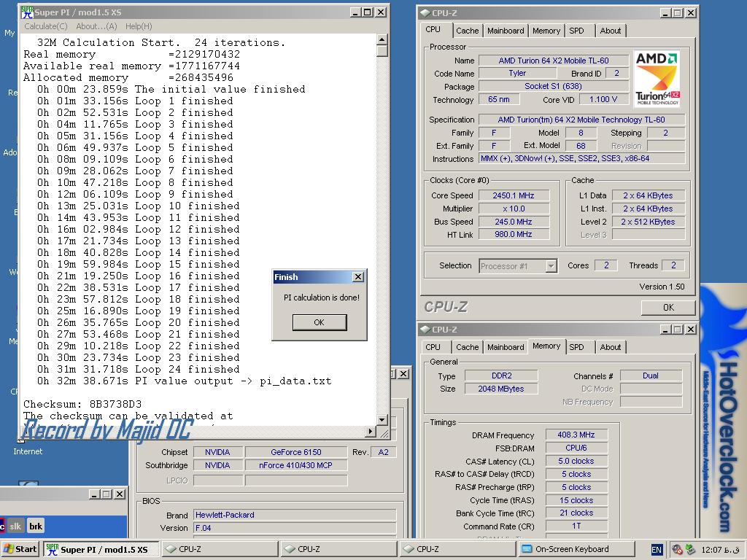Open the Start menu
This screenshot has width=747, height=560.
(20, 549)
